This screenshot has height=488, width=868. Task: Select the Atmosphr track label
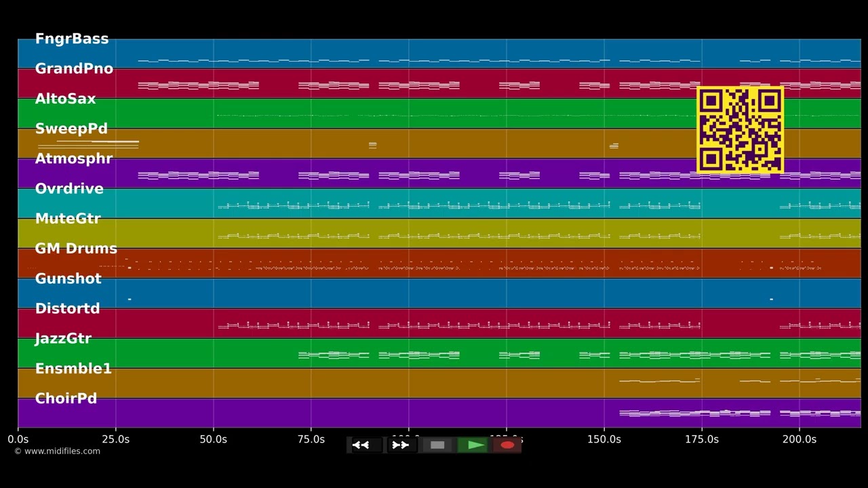pyautogui.click(x=74, y=159)
